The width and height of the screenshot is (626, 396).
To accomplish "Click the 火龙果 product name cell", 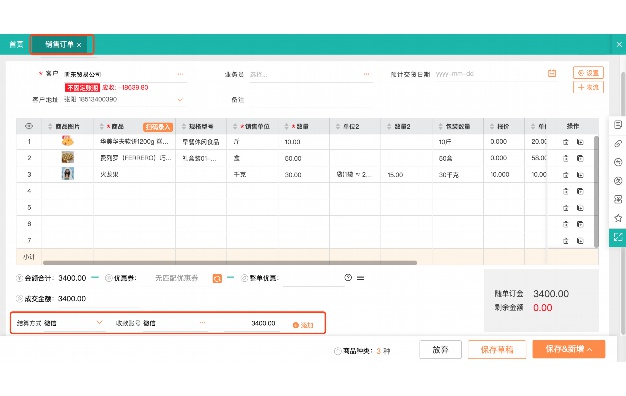I will click(x=134, y=174).
